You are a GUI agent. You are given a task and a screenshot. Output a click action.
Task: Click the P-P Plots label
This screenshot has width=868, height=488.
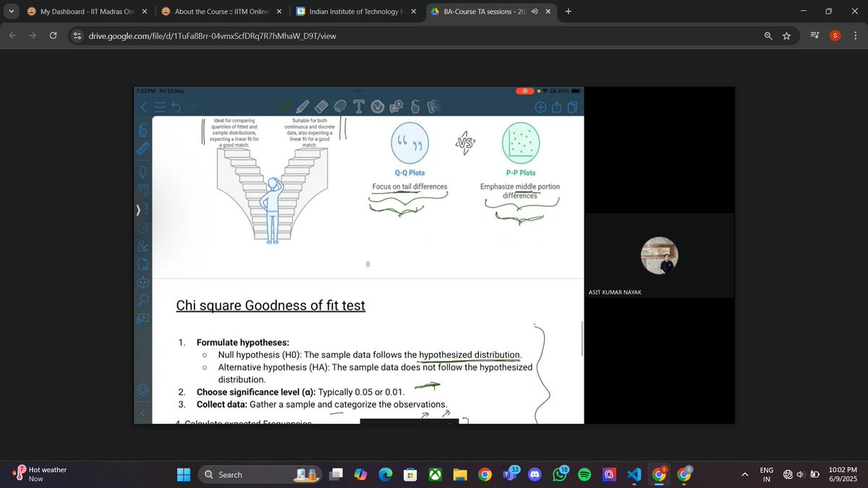pyautogui.click(x=520, y=173)
